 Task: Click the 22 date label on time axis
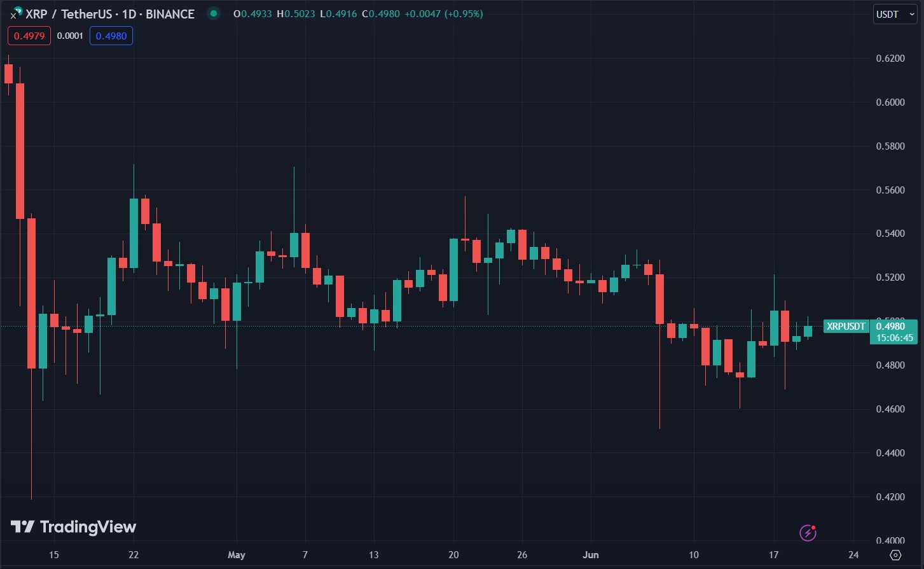(134, 555)
